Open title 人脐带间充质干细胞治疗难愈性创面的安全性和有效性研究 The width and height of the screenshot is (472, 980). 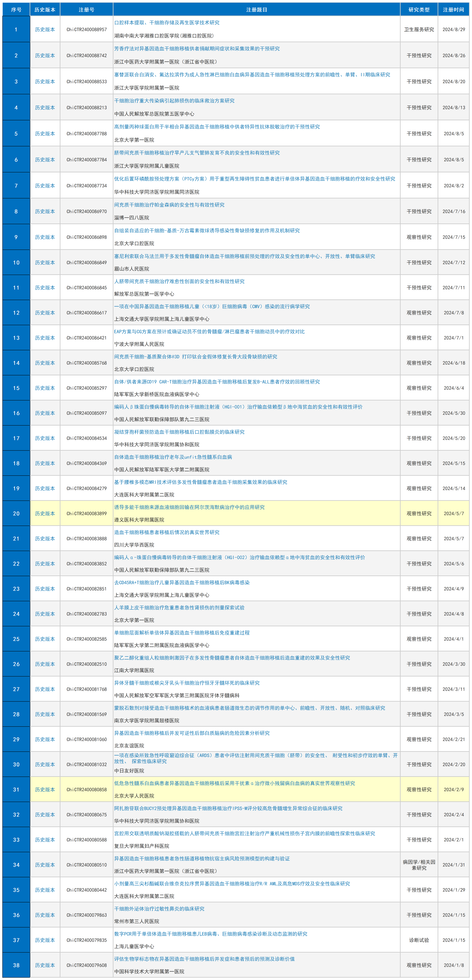pyautogui.click(x=179, y=281)
